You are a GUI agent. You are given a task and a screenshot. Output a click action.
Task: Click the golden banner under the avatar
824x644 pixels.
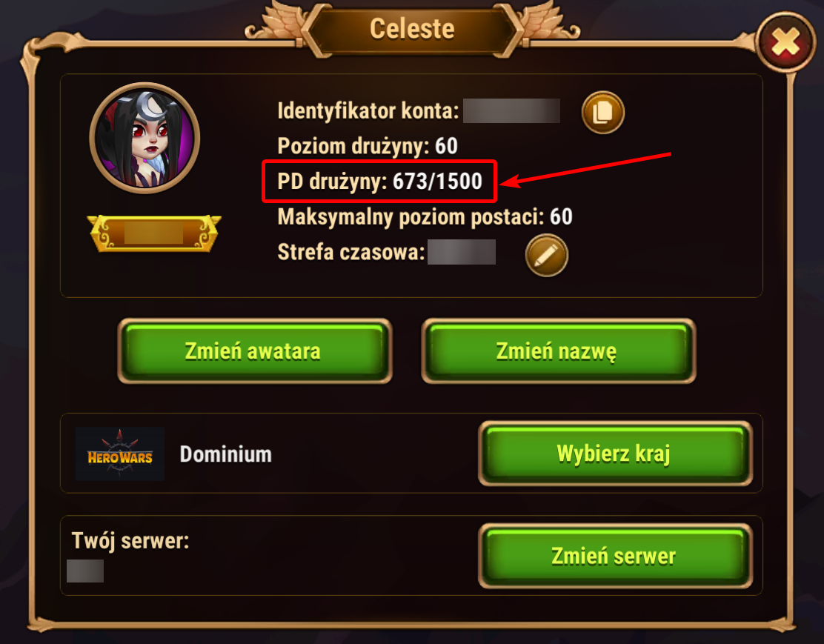(154, 233)
